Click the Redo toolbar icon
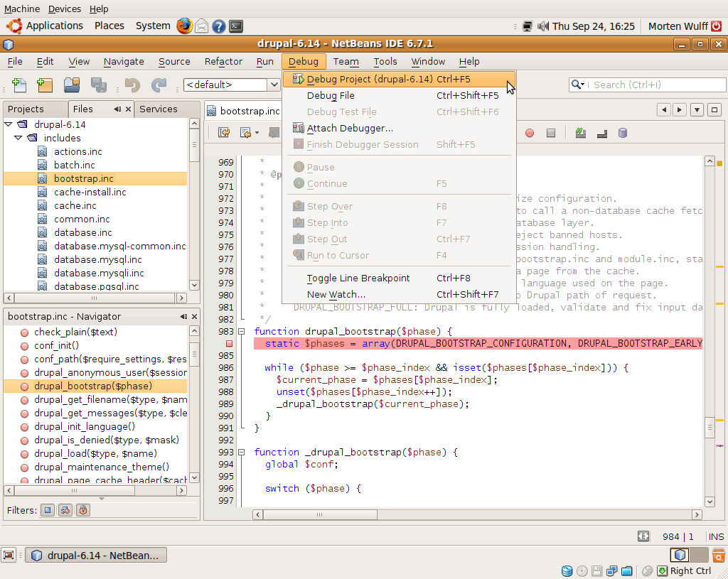This screenshot has height=579, width=728. [159, 85]
